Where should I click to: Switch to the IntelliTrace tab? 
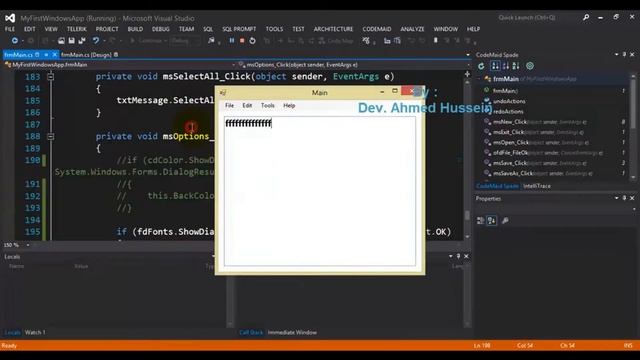click(537, 186)
